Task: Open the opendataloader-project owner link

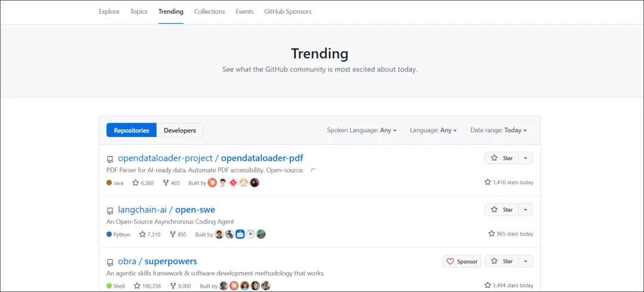Action: [165, 158]
